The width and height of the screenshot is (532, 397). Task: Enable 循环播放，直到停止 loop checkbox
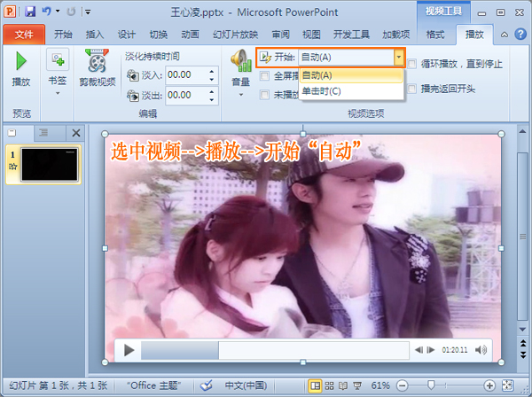[412, 64]
